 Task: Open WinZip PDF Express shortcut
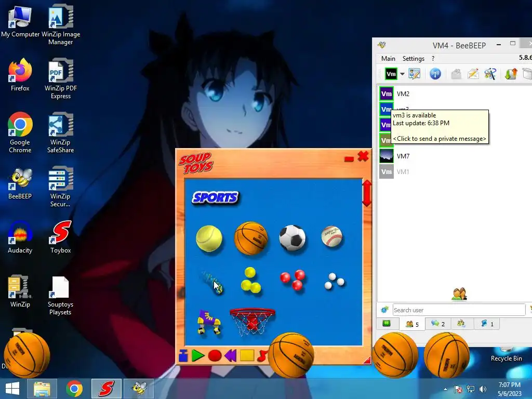click(61, 79)
